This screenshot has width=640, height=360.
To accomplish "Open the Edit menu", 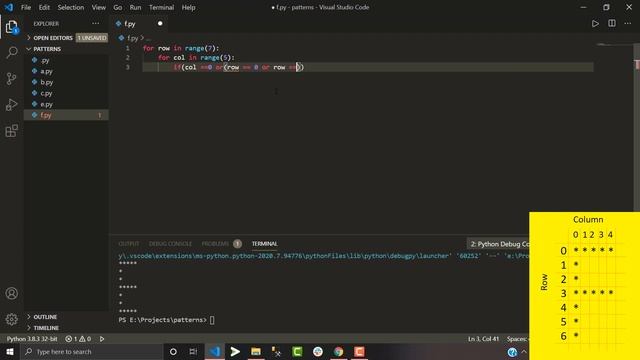I will coord(44,7).
